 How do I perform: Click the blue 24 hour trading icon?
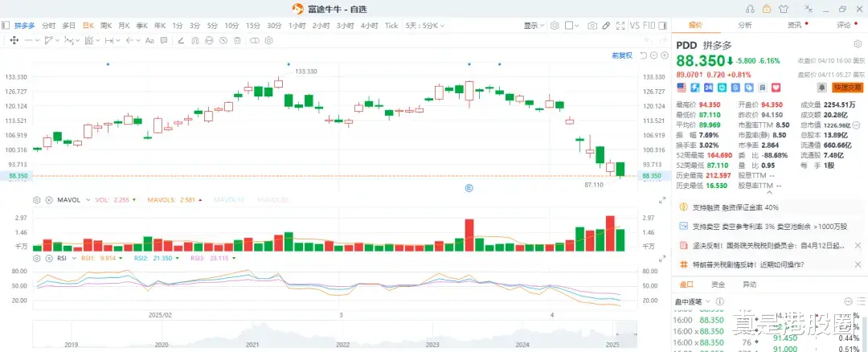(x=709, y=88)
